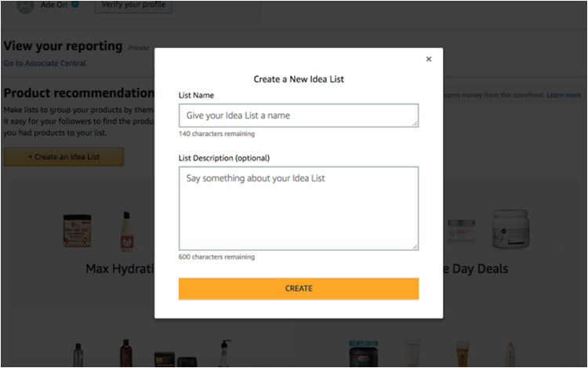This screenshot has height=368, width=588.
Task: Close the Create a New Idea List dialog
Action: (428, 60)
